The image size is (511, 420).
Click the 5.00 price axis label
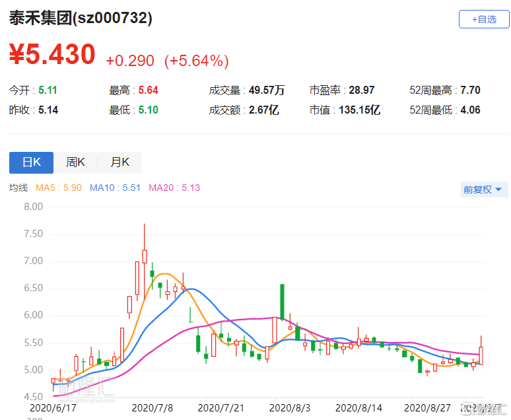pyautogui.click(x=33, y=370)
